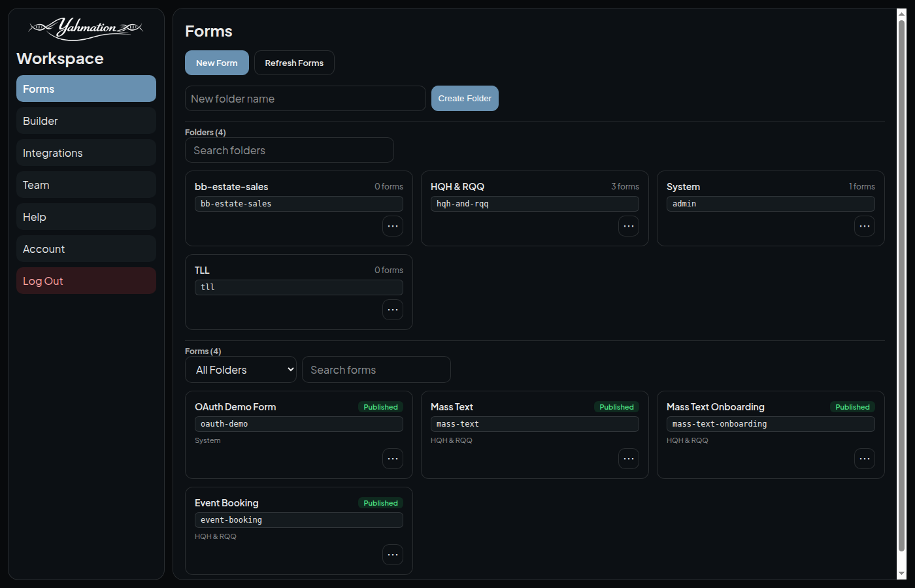Click the vertical scrollbar thumb

click(901, 286)
